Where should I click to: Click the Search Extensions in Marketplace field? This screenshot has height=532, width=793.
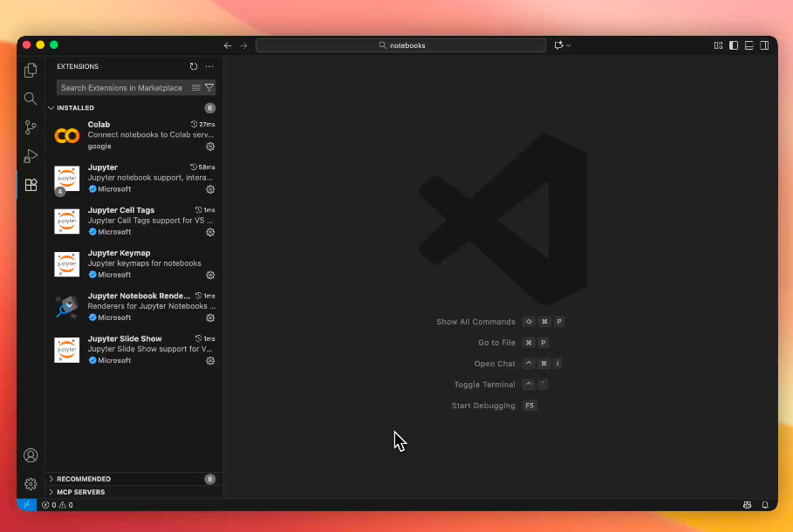point(121,88)
